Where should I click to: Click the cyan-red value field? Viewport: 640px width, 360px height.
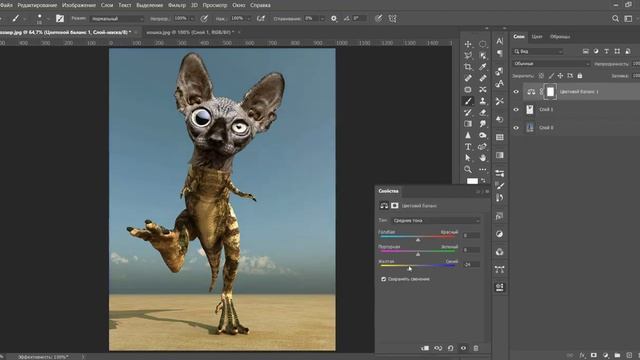tap(471, 236)
